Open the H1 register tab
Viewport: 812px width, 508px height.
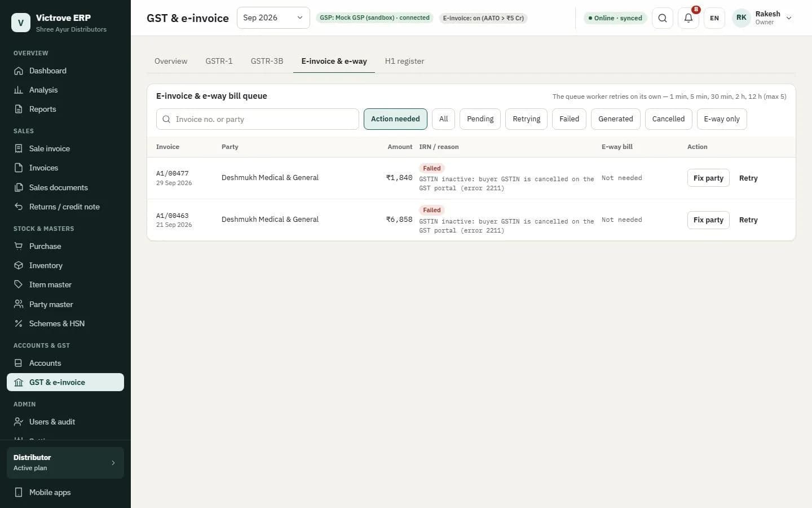[x=404, y=61]
